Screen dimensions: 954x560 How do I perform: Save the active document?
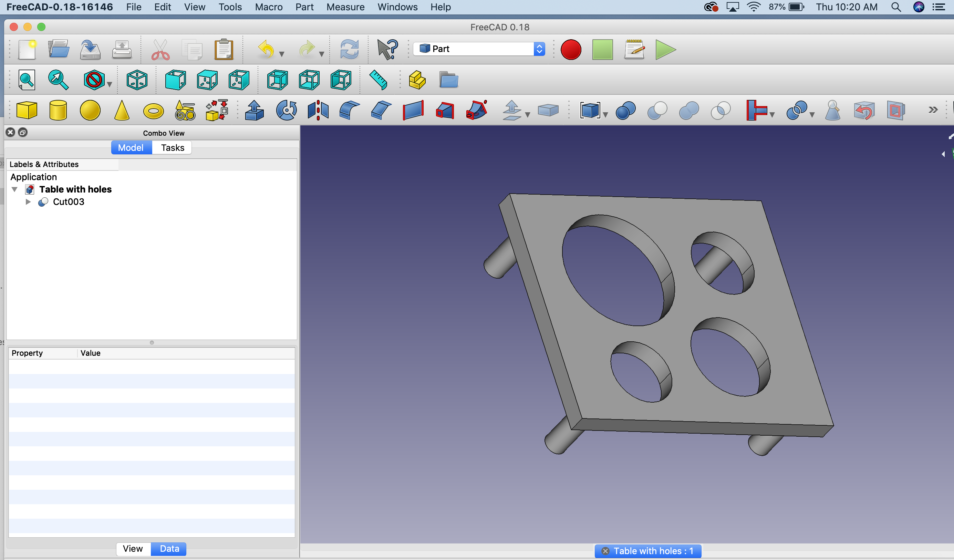(x=90, y=49)
